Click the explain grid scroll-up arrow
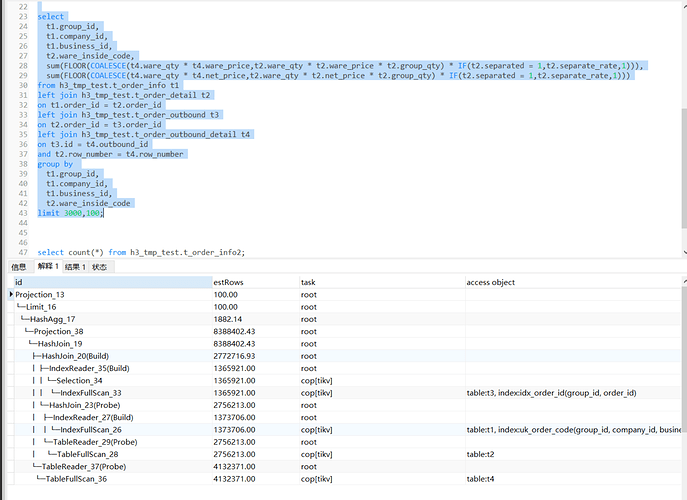Viewport: 687px width, 500px height. [684, 280]
